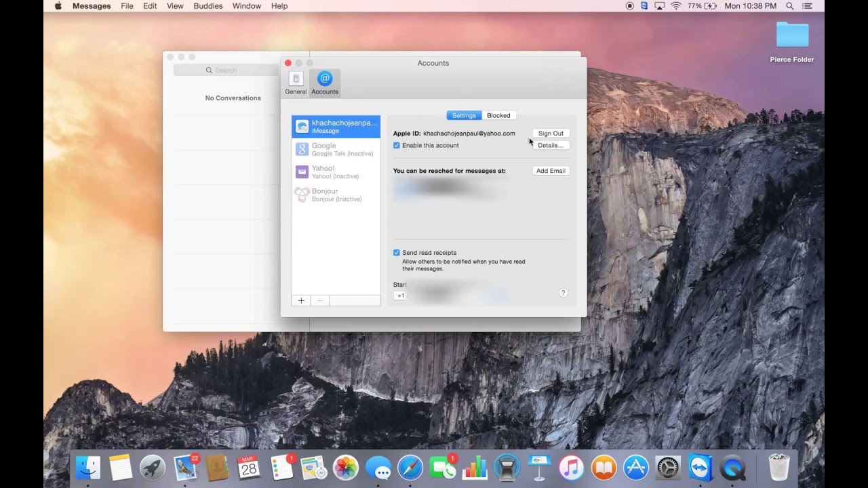868x488 pixels.
Task: Open the AirPlay display menu
Action: pyautogui.click(x=659, y=6)
